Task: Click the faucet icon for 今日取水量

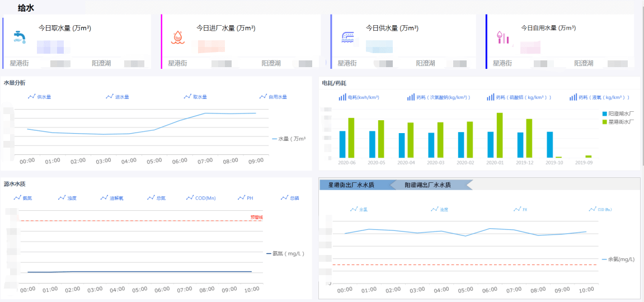Action: [x=20, y=37]
